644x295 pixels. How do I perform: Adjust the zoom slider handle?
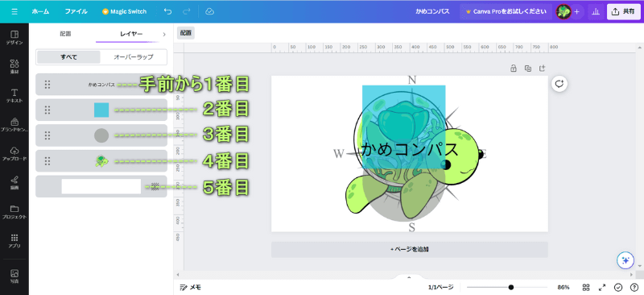[x=511, y=287]
